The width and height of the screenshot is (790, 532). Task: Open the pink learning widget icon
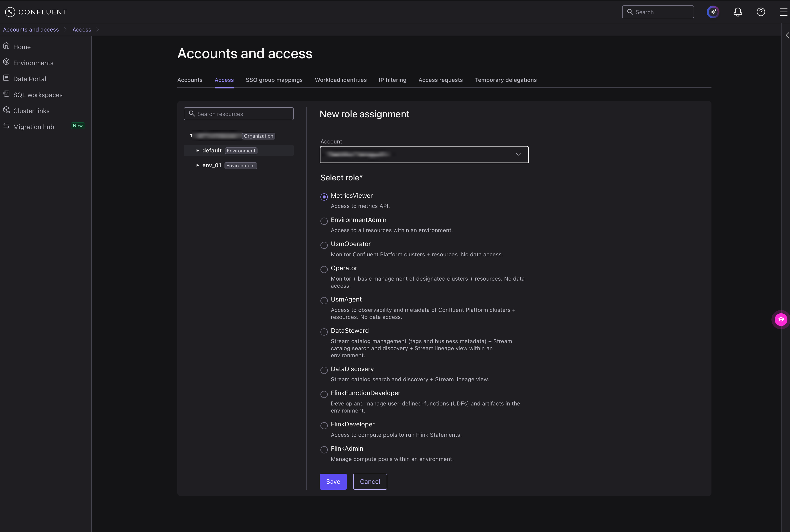pos(781,319)
